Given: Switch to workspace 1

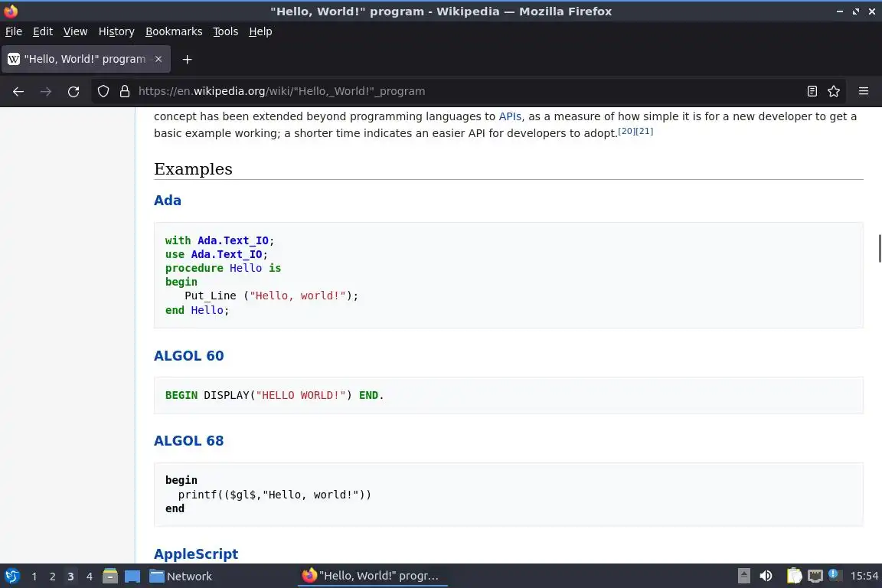Looking at the screenshot, I should (34, 577).
